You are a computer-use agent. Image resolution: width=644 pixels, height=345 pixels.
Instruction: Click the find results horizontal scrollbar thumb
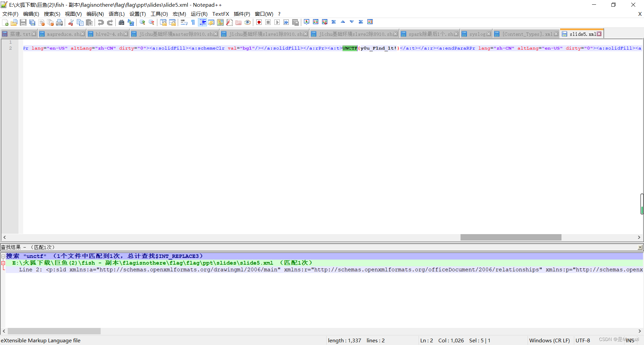[54, 331]
